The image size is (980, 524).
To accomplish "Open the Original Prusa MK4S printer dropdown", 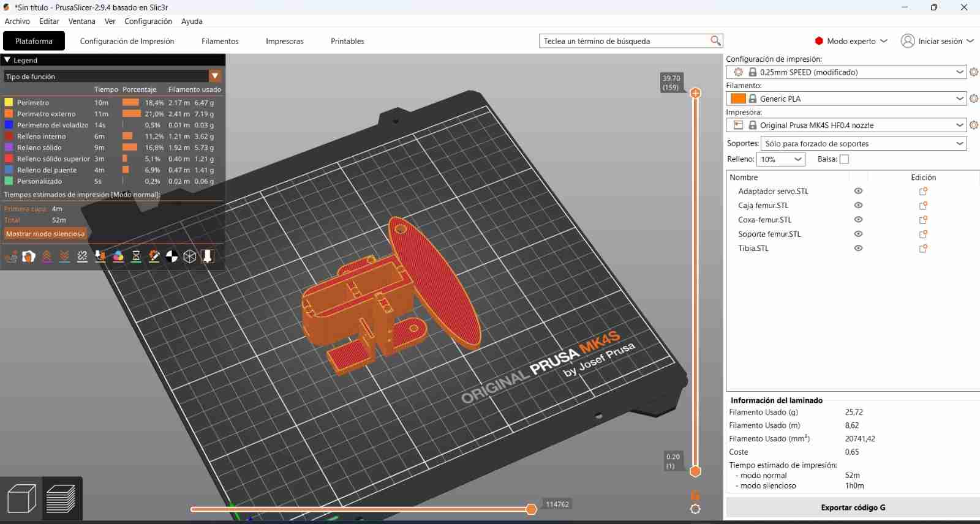I will click(x=846, y=125).
